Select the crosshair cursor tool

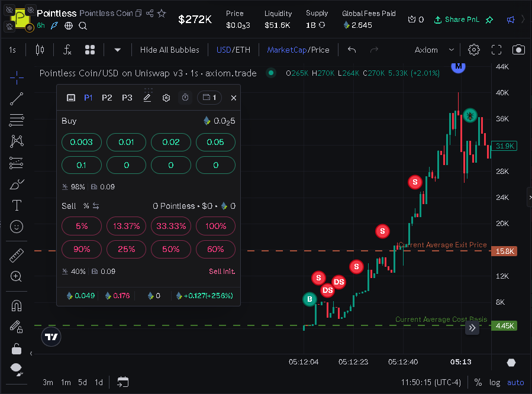[x=17, y=77]
